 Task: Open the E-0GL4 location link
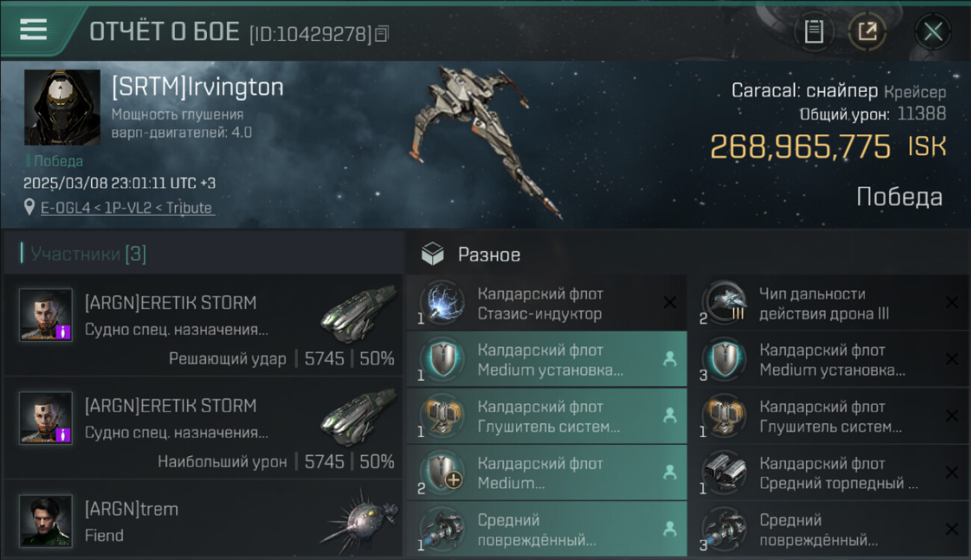[x=127, y=208]
